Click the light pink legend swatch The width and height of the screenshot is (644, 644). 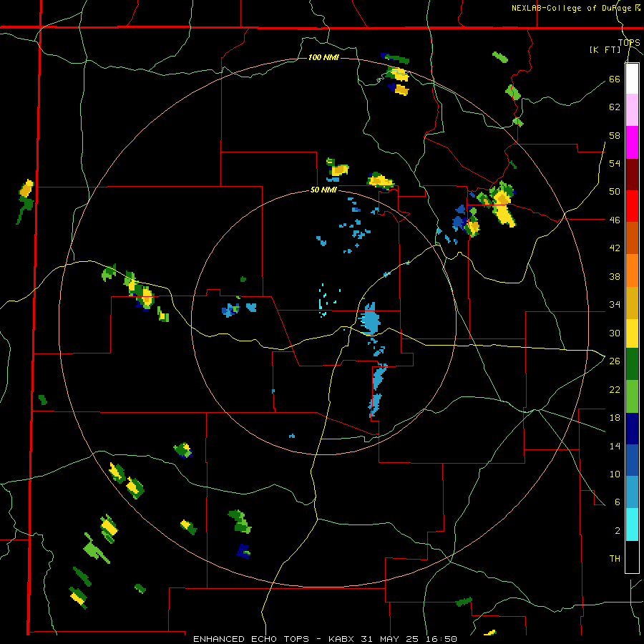[x=632, y=110]
